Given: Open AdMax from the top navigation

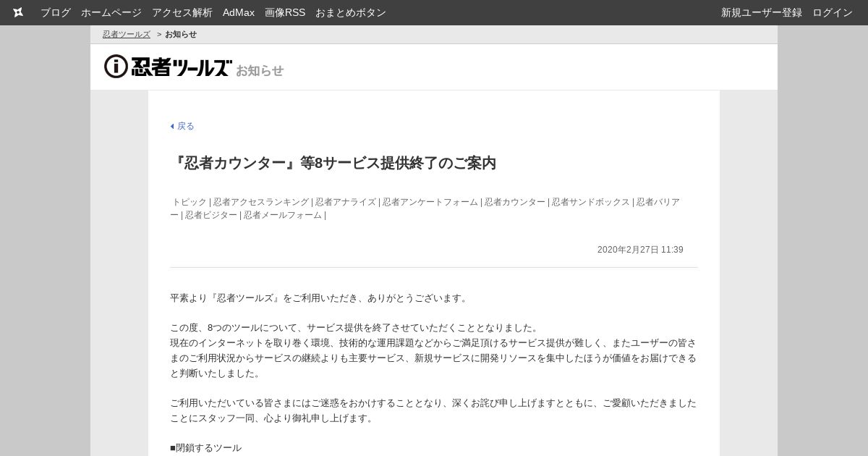Looking at the screenshot, I should coord(239,12).
